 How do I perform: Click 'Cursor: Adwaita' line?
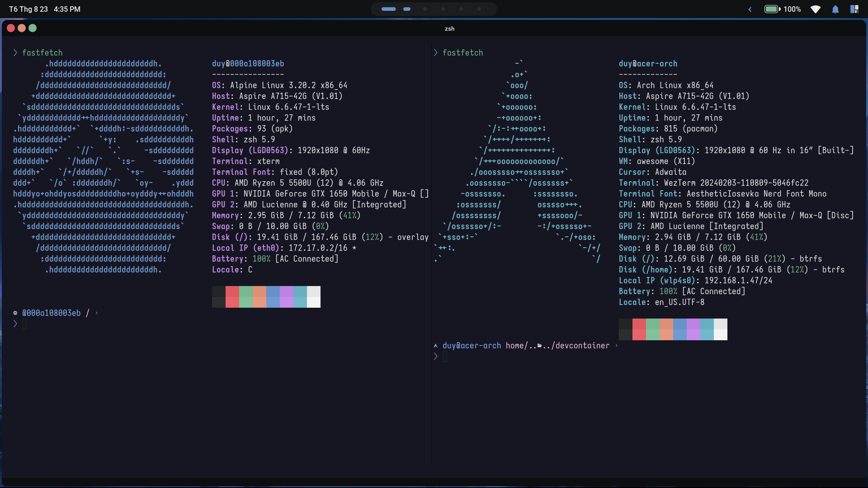[653, 172]
